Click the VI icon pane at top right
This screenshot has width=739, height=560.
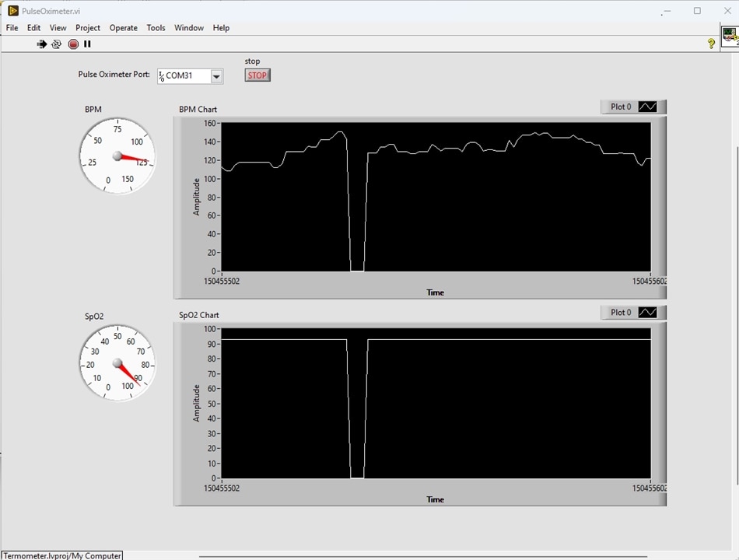730,37
